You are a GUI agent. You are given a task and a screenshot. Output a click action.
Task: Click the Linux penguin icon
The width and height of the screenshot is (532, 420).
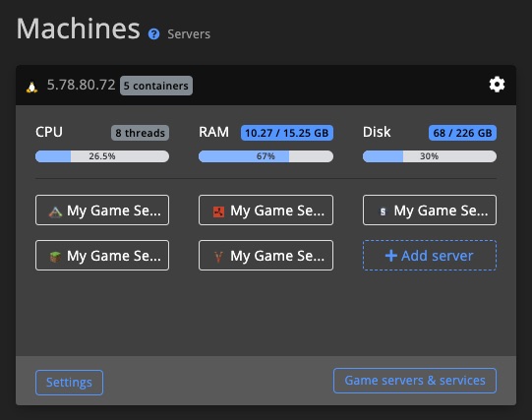pyautogui.click(x=31, y=88)
